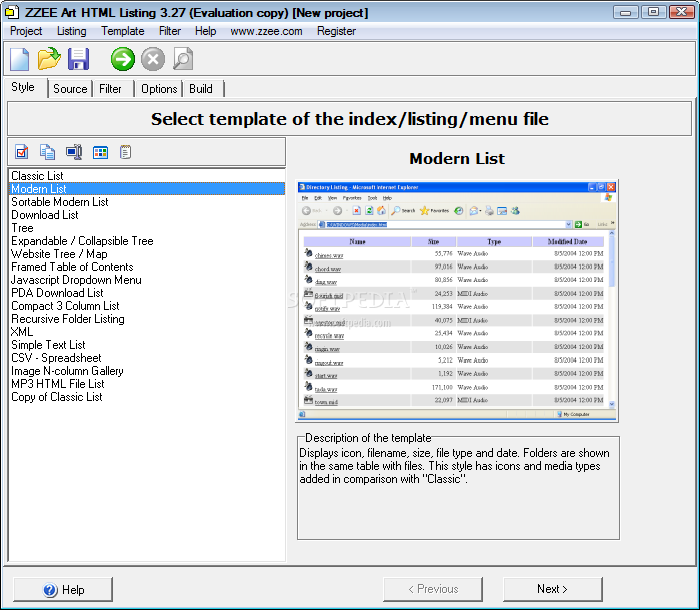Screen dimensions: 700x610
Task: Open the Filter menu in menu bar
Action: click(x=170, y=31)
